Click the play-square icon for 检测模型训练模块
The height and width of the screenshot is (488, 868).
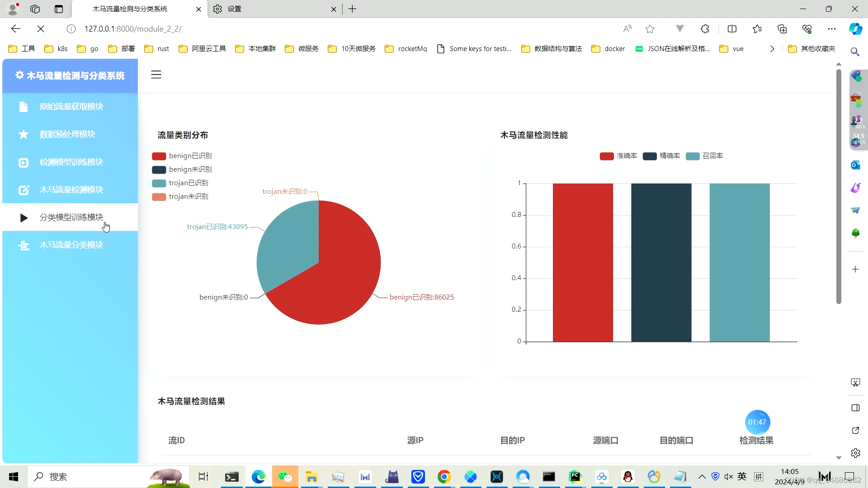pos(24,162)
